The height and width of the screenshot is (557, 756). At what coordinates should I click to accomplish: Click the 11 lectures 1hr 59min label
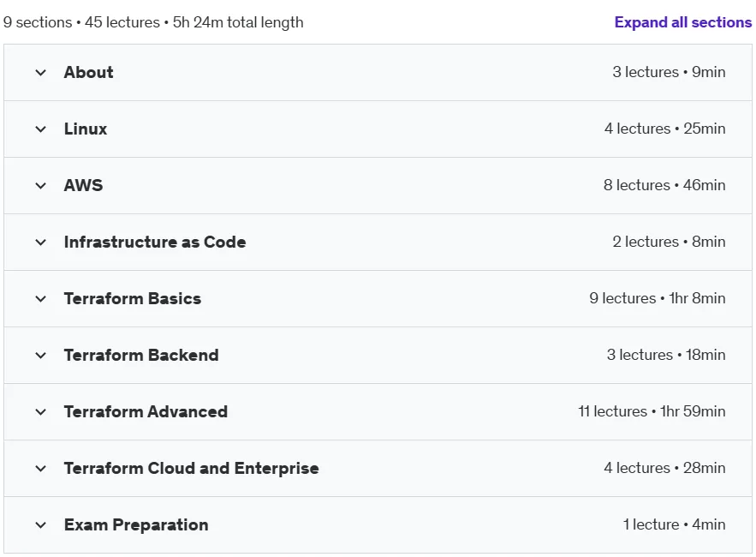point(652,411)
